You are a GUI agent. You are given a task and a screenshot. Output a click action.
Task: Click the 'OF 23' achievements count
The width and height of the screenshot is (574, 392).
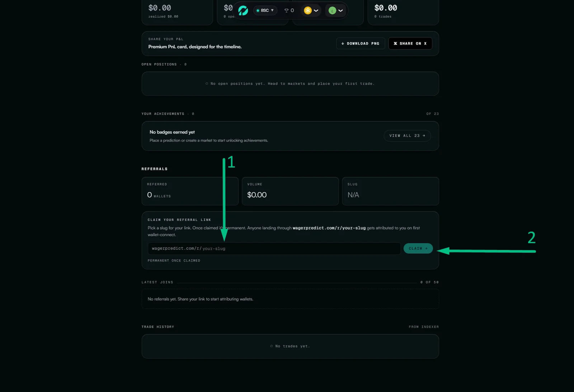[x=432, y=114]
